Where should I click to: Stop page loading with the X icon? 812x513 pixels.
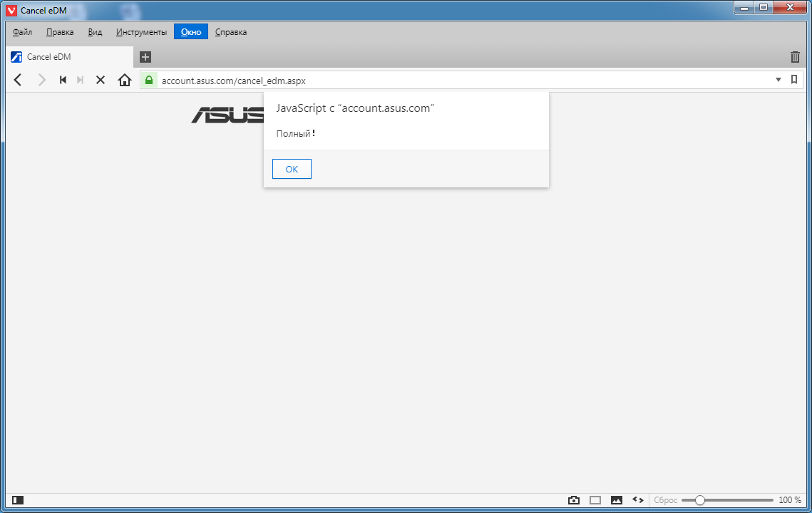tap(101, 80)
